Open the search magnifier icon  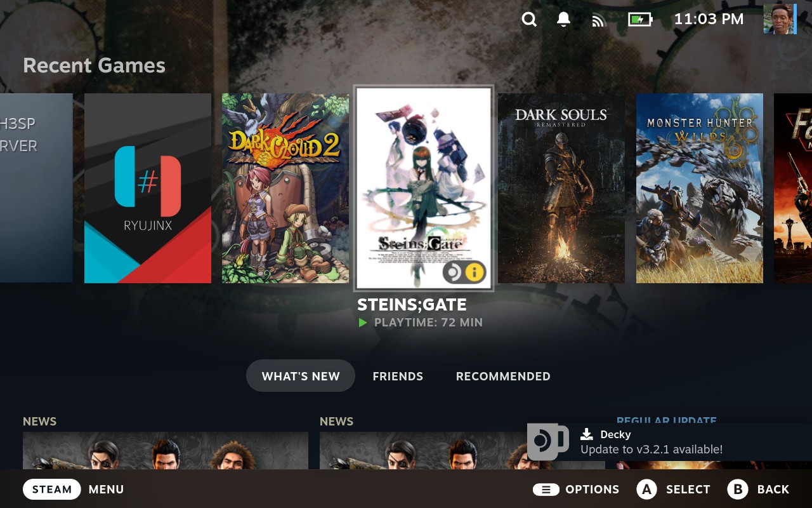click(529, 20)
